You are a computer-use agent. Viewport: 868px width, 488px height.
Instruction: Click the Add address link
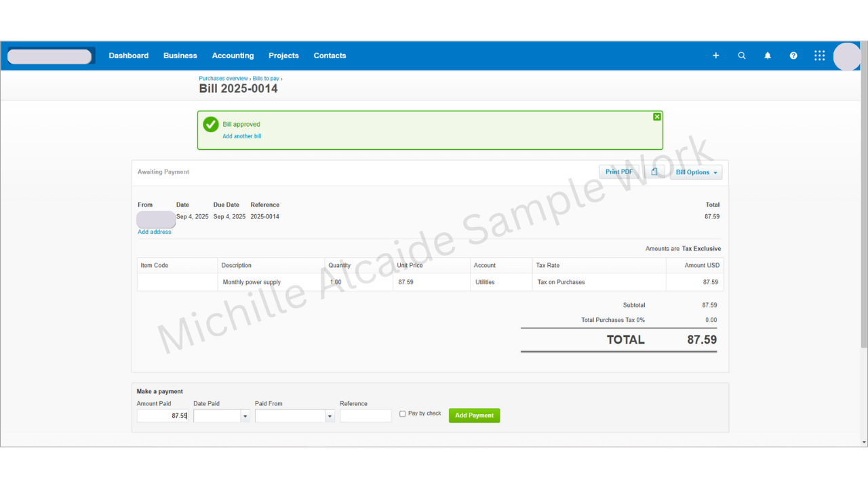[x=155, y=232]
